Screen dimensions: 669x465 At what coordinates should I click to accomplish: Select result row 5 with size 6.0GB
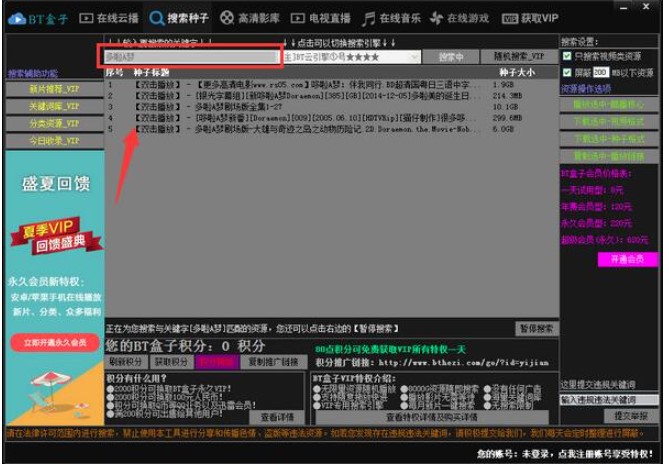coord(332,129)
